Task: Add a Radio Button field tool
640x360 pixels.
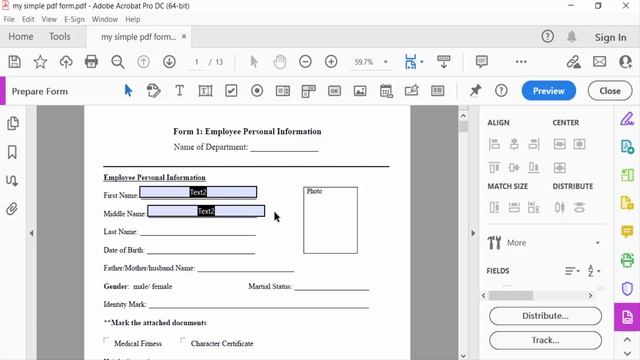Action: click(x=257, y=91)
